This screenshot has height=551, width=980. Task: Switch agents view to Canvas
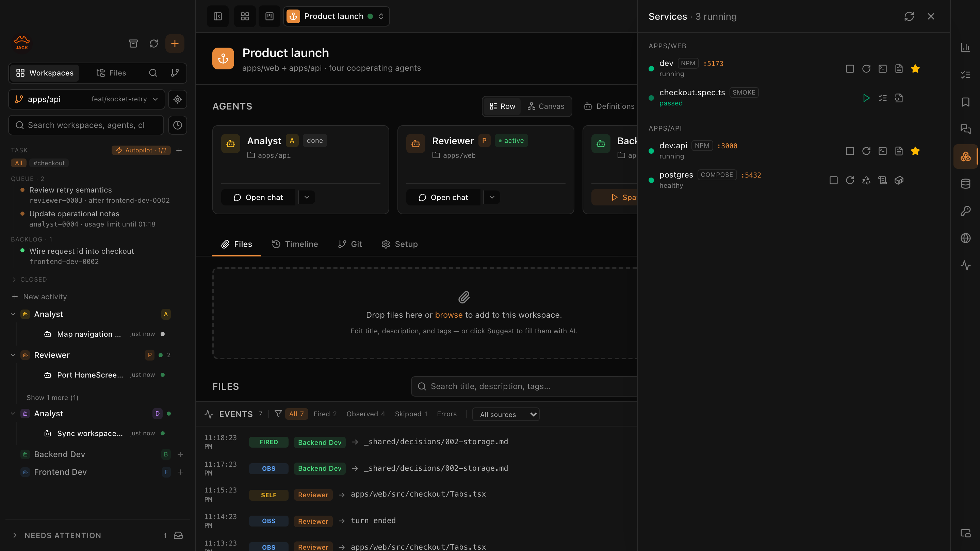coord(545,106)
